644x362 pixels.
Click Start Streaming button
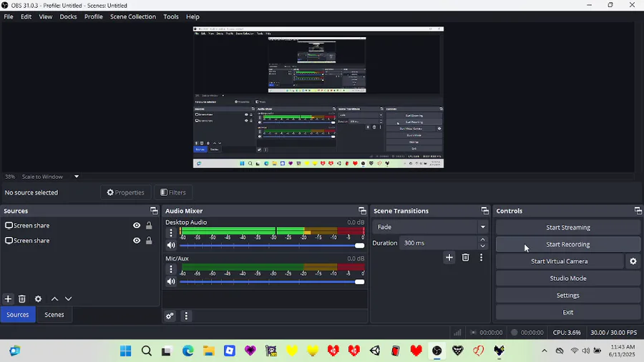tap(568, 228)
